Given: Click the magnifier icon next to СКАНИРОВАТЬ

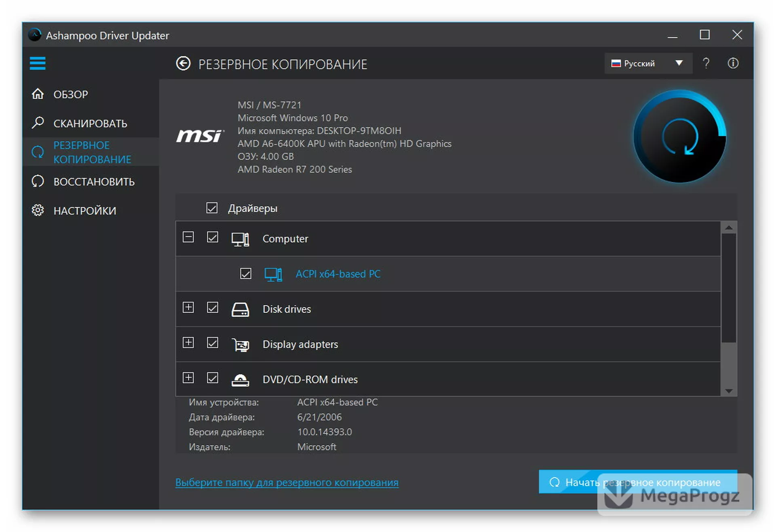Looking at the screenshot, I should tap(38, 122).
